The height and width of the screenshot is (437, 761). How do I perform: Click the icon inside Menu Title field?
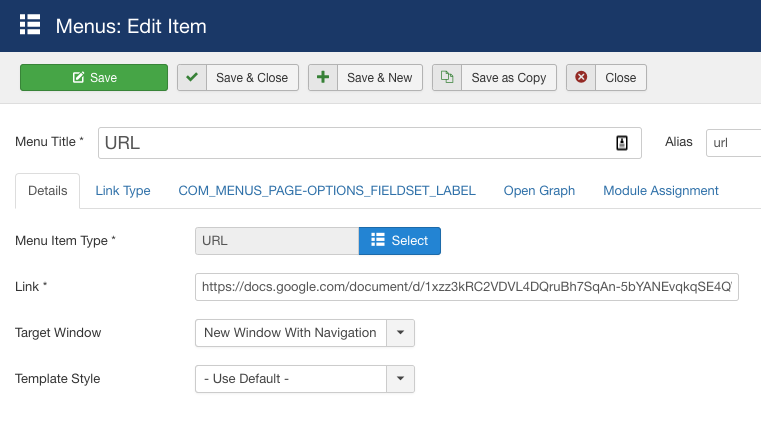[x=621, y=143]
